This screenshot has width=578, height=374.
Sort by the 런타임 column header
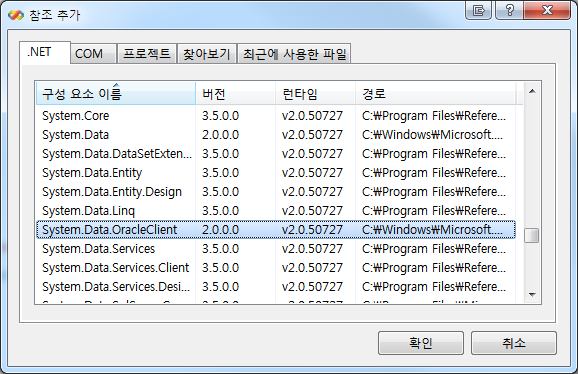click(315, 94)
